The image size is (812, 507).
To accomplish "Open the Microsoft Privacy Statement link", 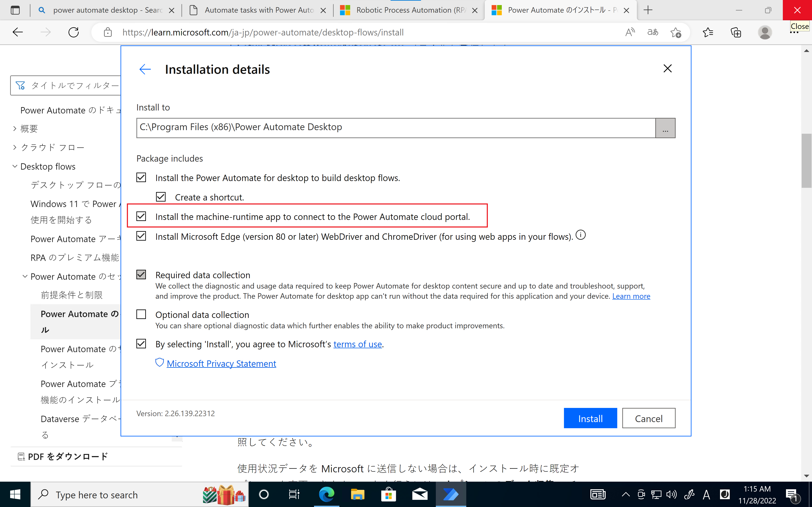I will coord(221,363).
